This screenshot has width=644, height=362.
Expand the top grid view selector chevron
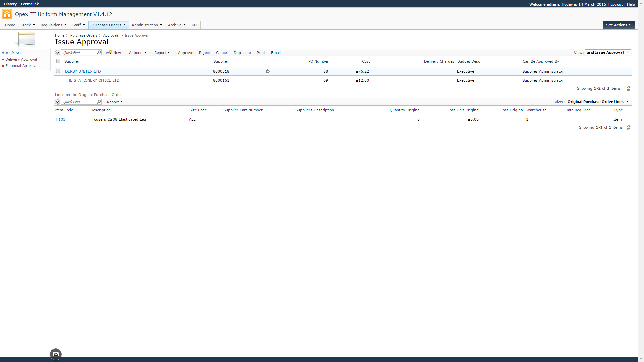click(x=58, y=53)
